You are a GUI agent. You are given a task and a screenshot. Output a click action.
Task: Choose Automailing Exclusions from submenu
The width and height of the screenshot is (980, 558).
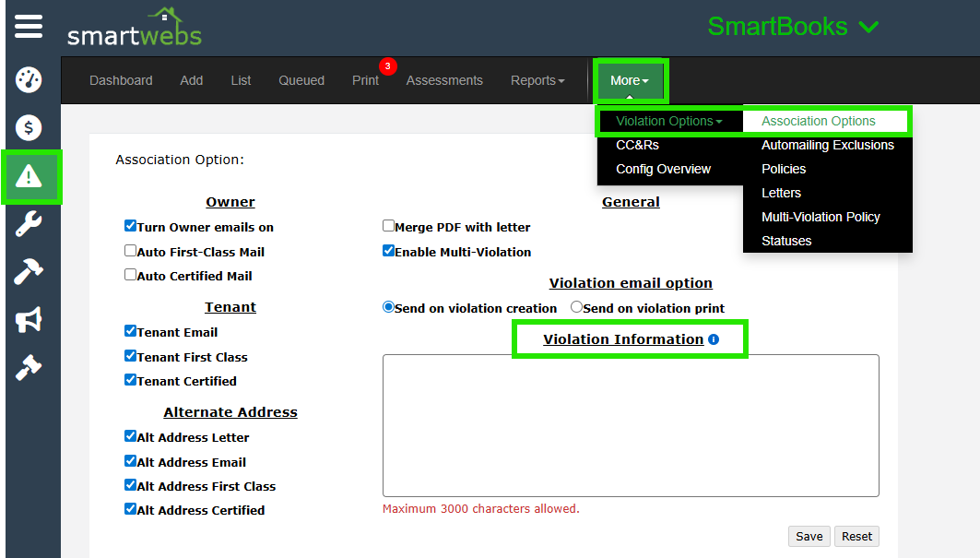pos(827,145)
